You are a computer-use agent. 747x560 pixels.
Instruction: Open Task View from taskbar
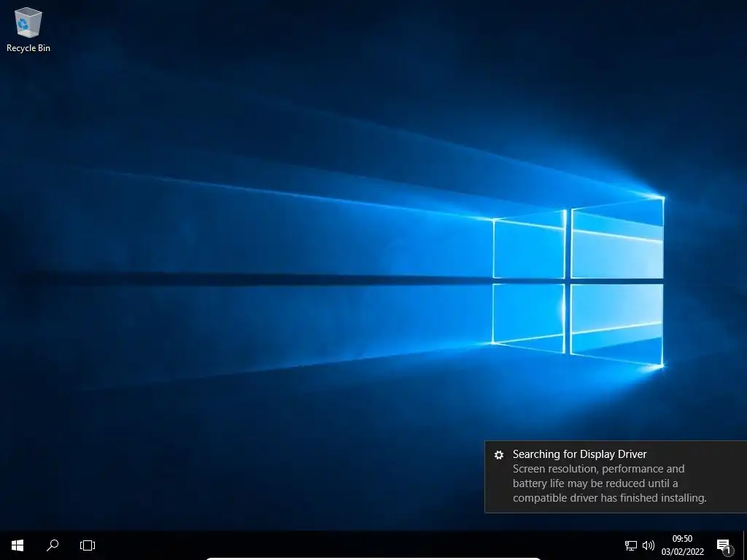pyautogui.click(x=88, y=545)
